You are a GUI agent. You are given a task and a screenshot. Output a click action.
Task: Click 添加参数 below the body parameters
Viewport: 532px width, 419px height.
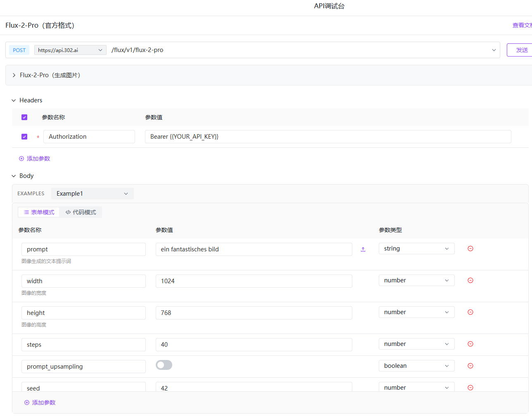coord(40,402)
